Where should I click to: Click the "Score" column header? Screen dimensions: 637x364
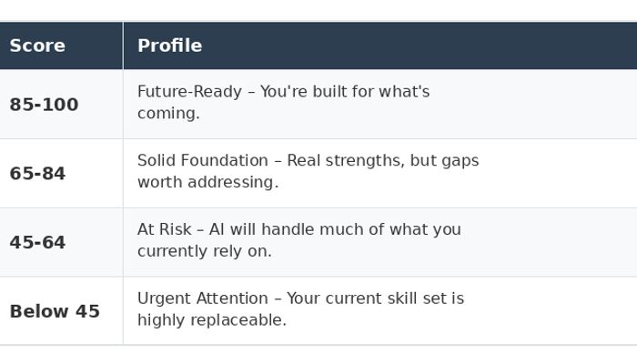(x=37, y=45)
